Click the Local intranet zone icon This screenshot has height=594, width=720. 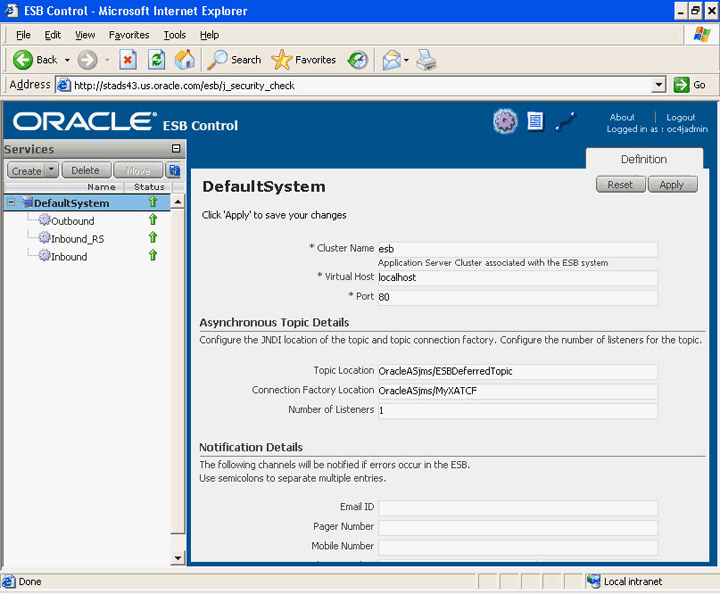point(594,582)
